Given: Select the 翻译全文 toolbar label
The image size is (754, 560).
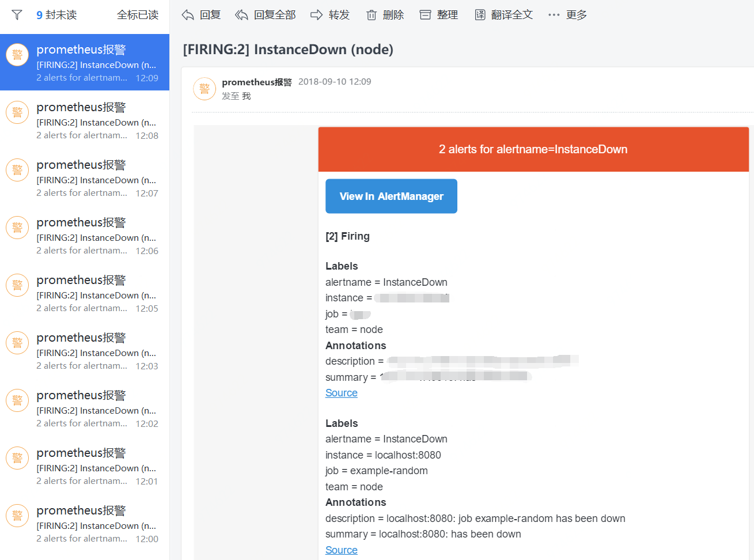Looking at the screenshot, I should coord(512,15).
